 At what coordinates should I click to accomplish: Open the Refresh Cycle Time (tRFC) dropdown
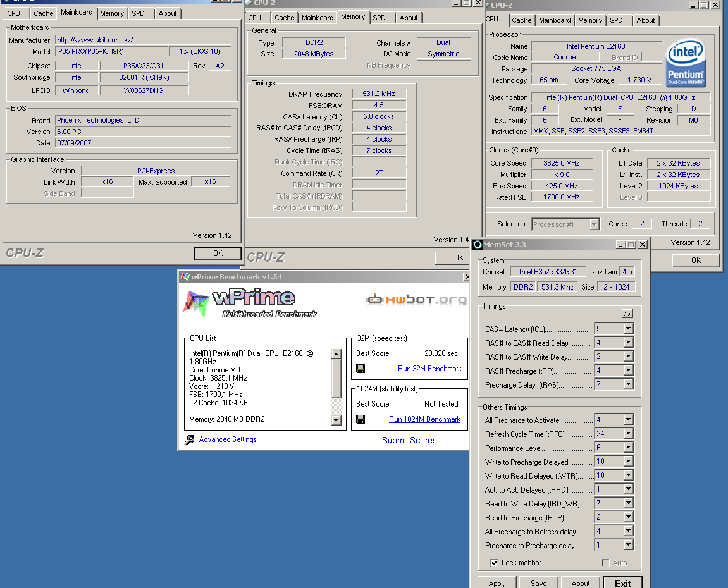pyautogui.click(x=628, y=434)
